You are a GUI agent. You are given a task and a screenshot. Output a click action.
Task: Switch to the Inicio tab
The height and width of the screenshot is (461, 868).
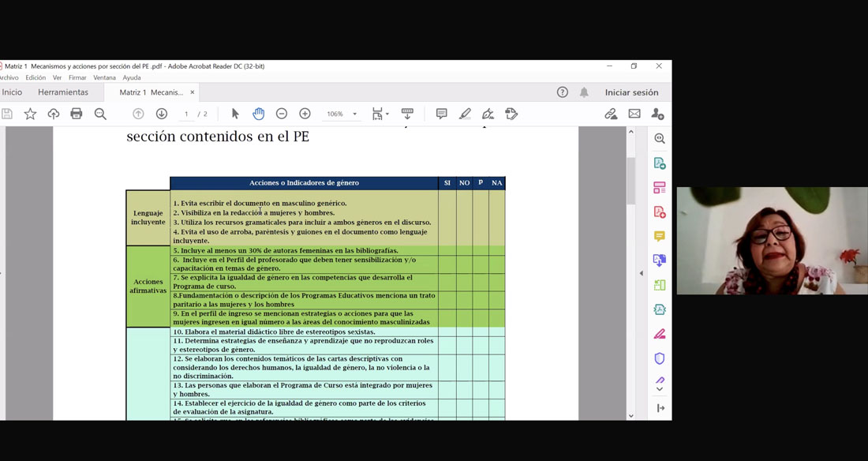tap(12, 92)
